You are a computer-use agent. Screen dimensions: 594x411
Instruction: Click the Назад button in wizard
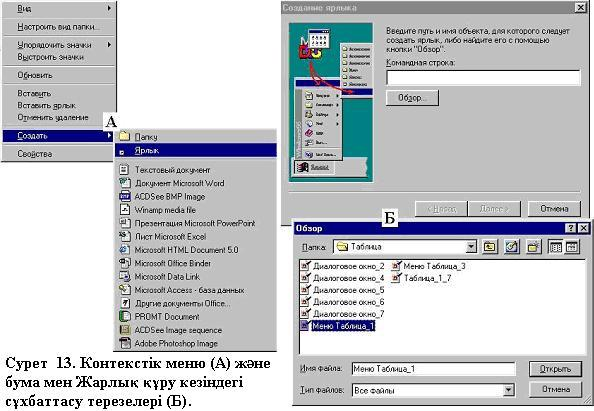[x=441, y=209]
